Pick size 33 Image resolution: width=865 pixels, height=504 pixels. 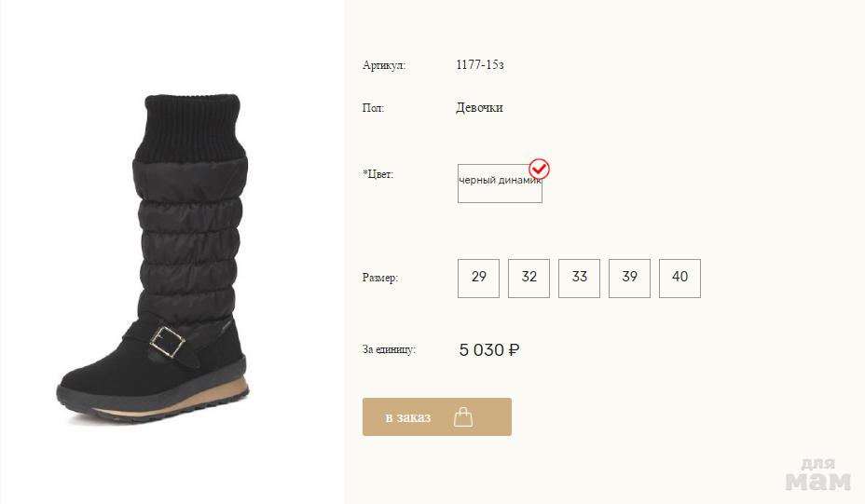[x=579, y=279]
